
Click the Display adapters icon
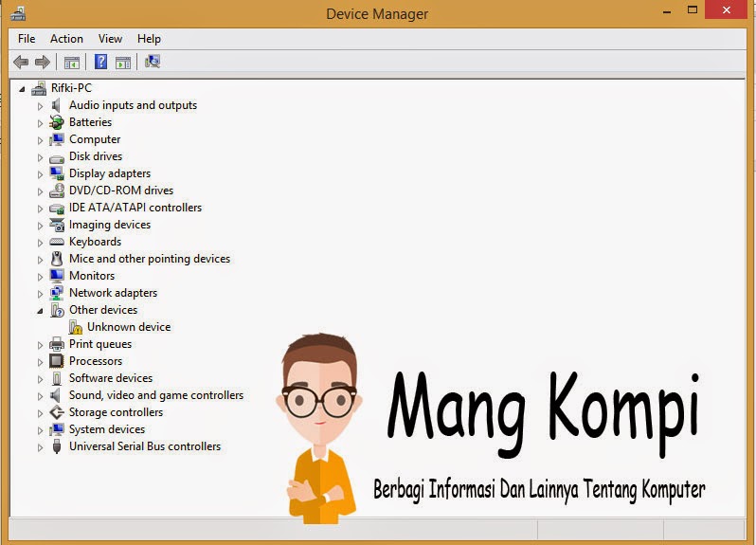[x=57, y=173]
